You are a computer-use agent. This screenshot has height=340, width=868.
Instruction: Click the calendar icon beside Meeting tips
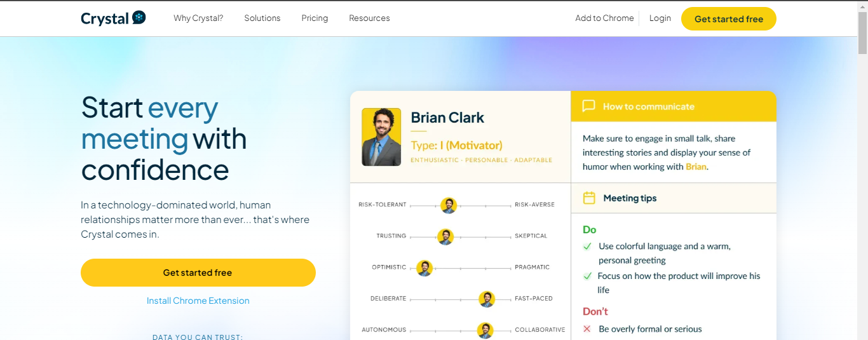589,198
